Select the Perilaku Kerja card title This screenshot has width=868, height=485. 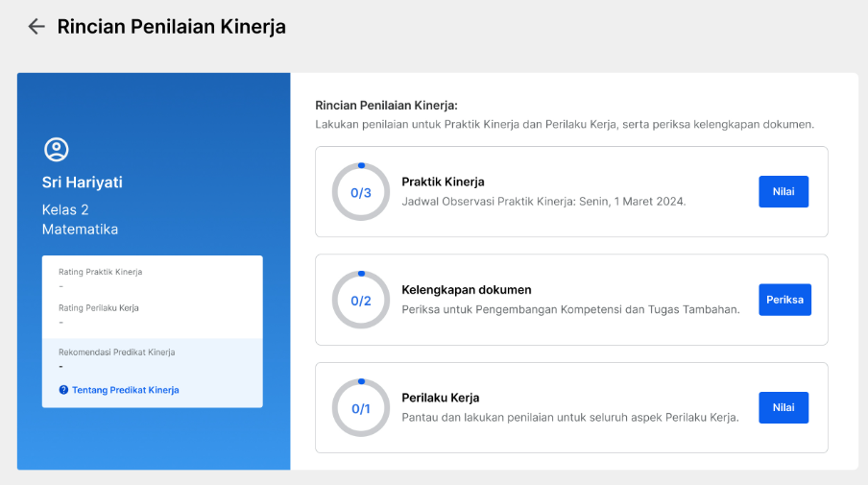(x=440, y=398)
